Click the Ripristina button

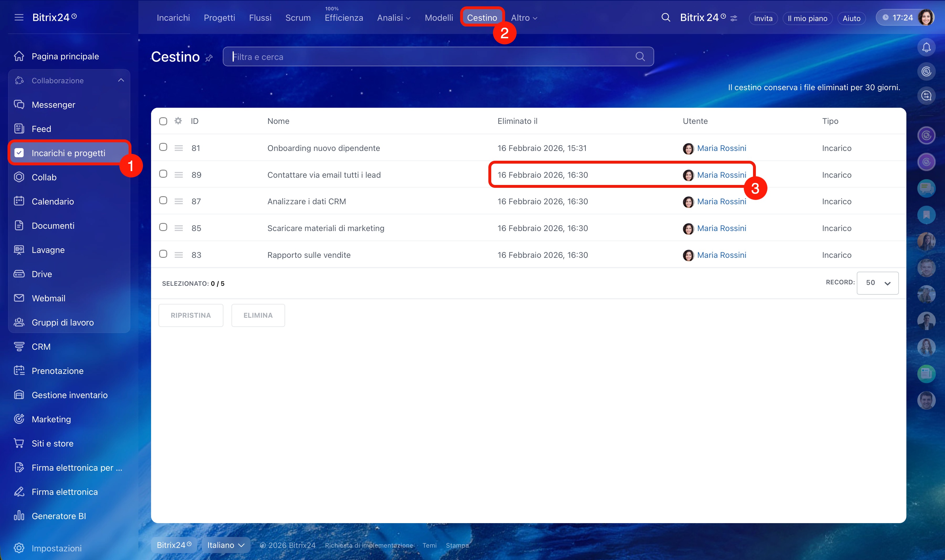click(x=191, y=315)
